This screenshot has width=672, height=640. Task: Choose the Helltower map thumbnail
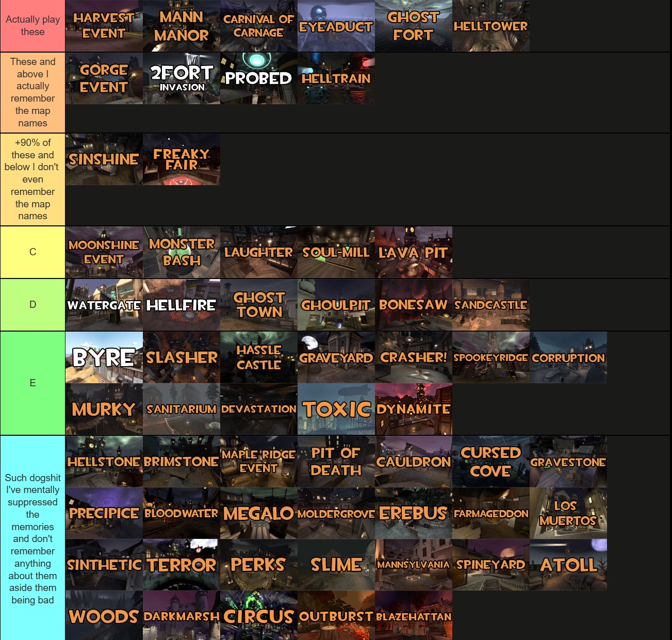point(491,26)
